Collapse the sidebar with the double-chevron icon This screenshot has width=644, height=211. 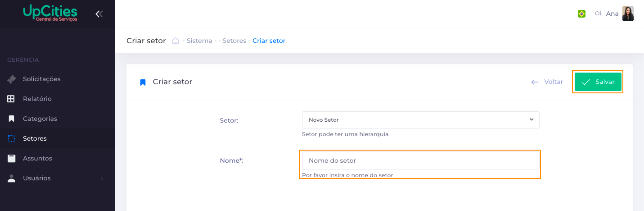click(x=99, y=14)
